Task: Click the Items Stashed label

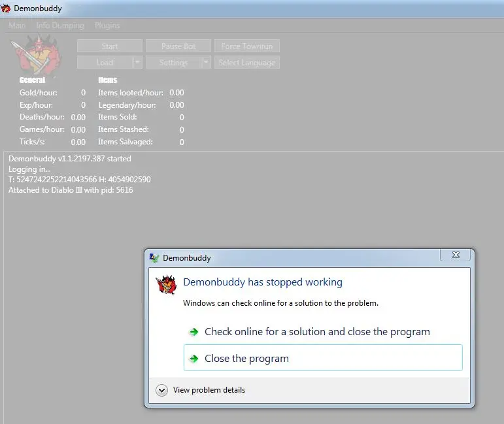Action: tap(124, 129)
